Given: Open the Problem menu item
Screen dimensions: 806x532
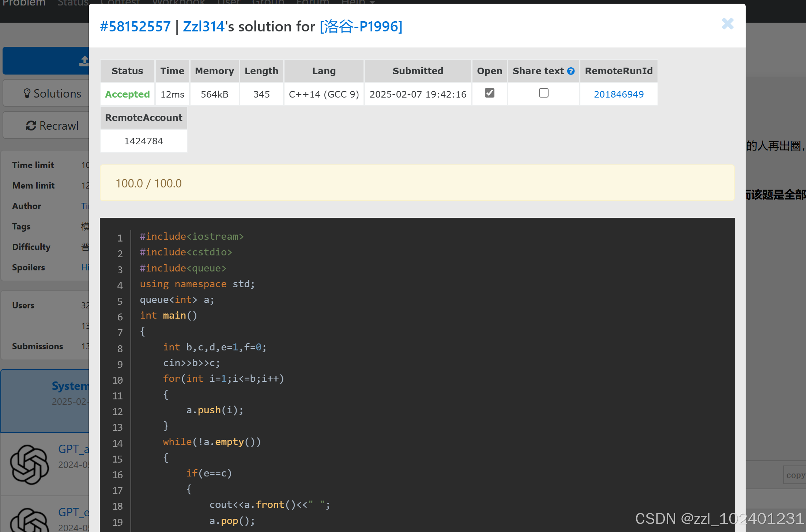Looking at the screenshot, I should (x=24, y=3).
